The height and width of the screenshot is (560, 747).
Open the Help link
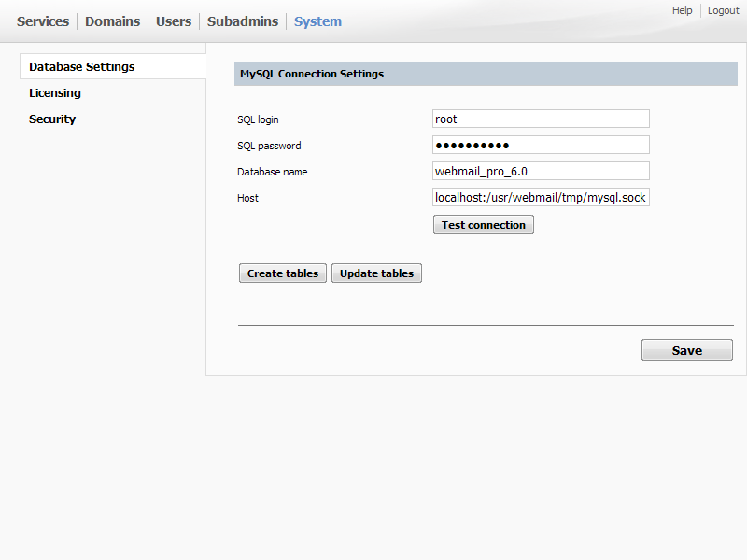683,10
